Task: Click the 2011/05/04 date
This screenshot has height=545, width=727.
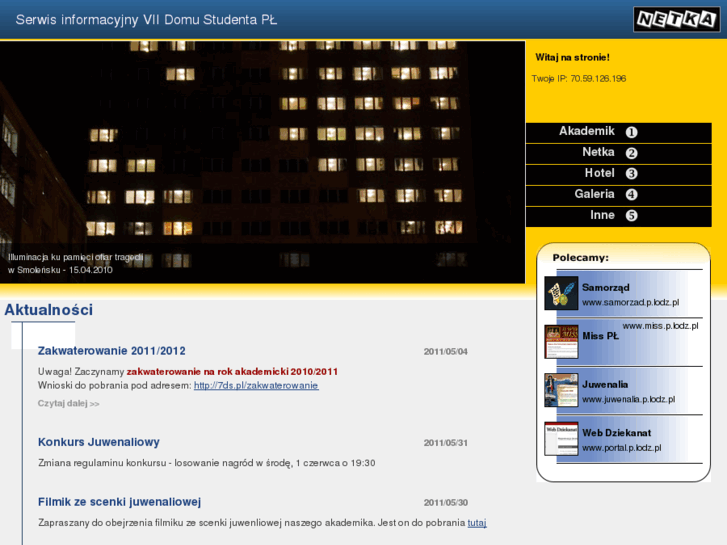Action: (x=446, y=352)
